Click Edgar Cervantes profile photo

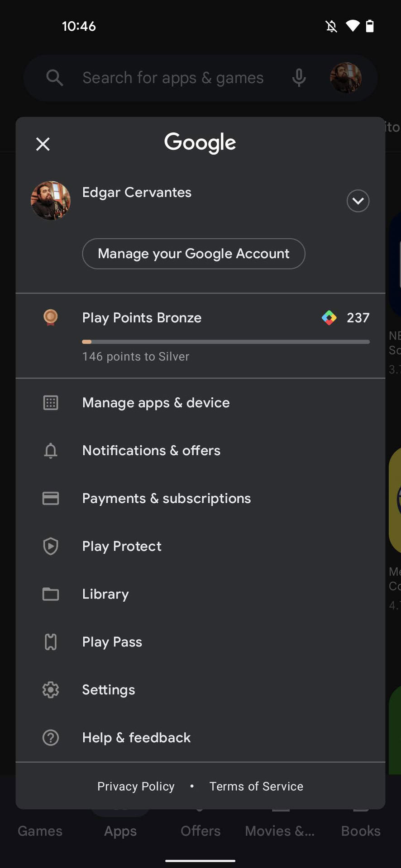click(x=51, y=201)
